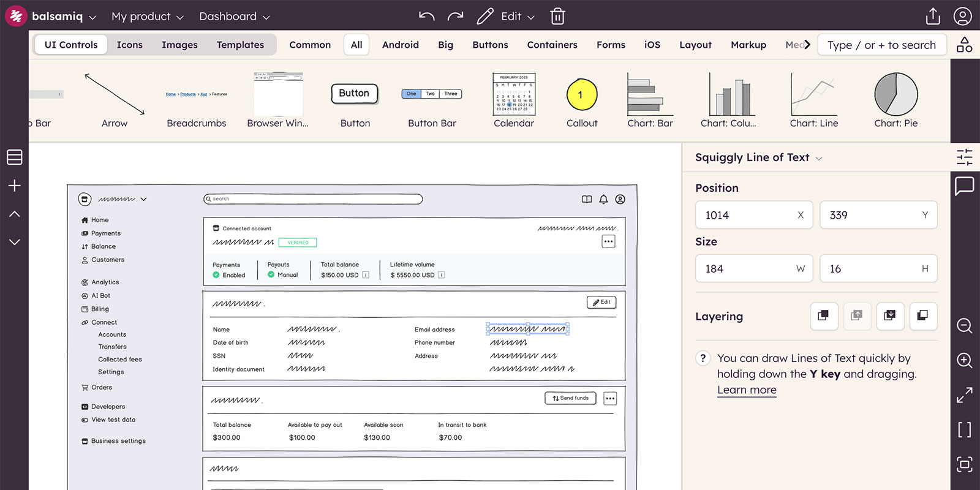The image size is (980, 490).
Task: Click the Undo arrow icon
Action: click(x=426, y=17)
